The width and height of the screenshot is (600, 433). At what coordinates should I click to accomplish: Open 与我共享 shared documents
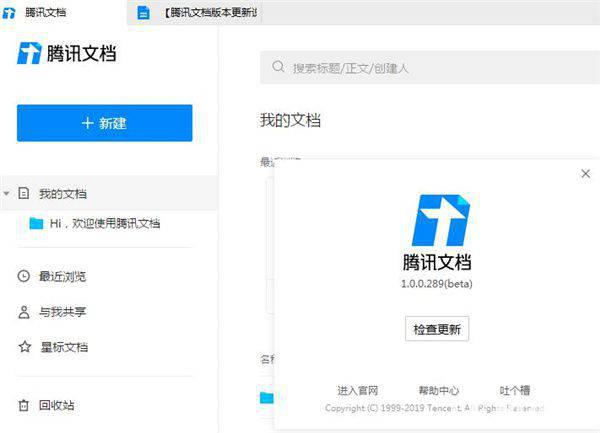click(x=62, y=312)
